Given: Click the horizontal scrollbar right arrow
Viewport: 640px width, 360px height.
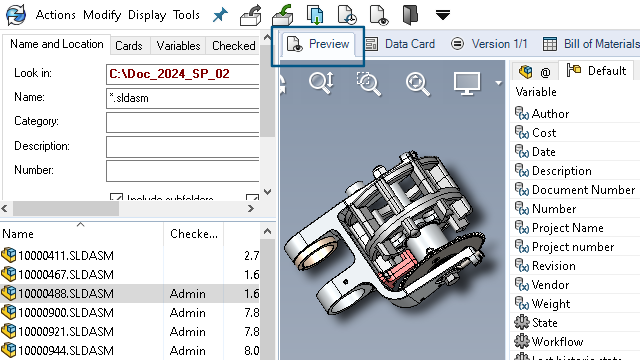Looking at the screenshot, I should pyautogui.click(x=251, y=209).
